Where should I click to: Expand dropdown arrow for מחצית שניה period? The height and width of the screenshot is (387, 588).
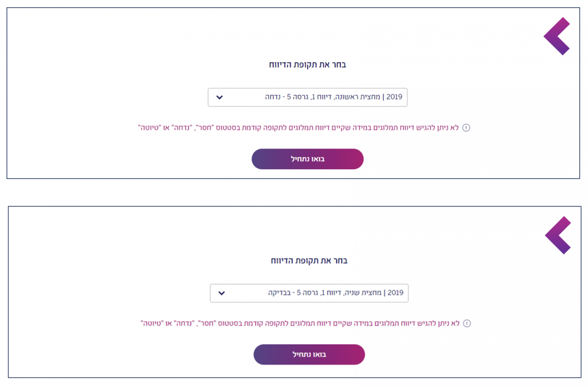click(x=221, y=293)
